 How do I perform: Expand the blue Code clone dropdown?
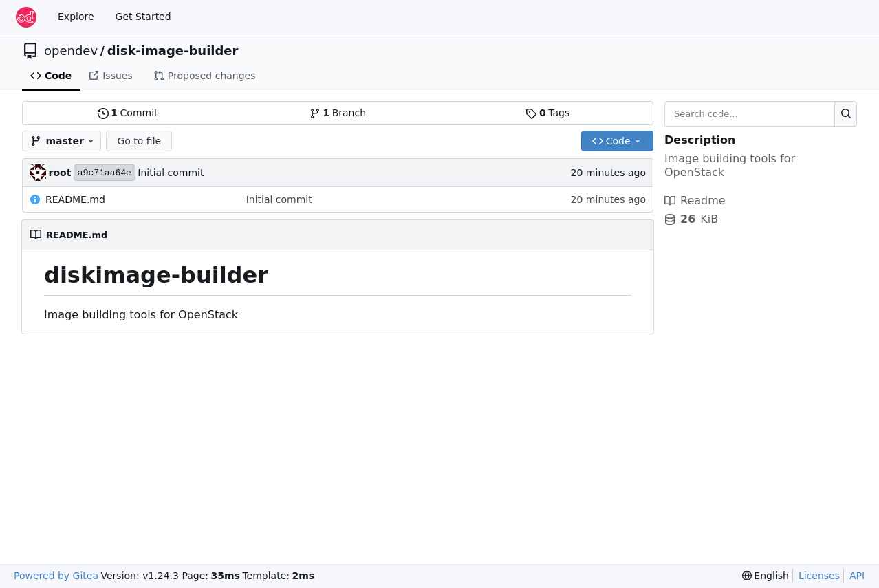[617, 141]
